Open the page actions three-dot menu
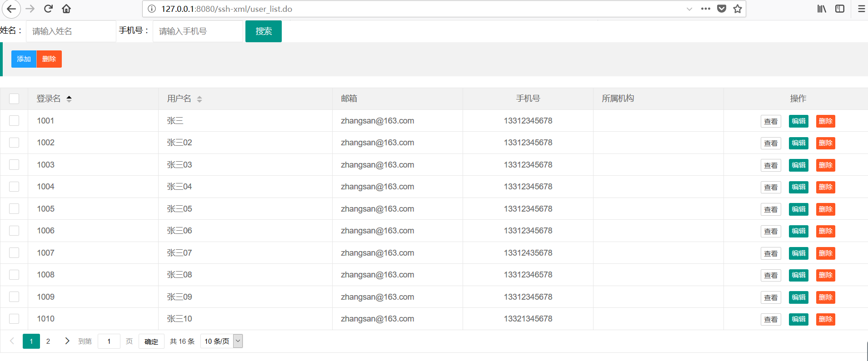Viewport: 868px width, 361px height. point(705,9)
